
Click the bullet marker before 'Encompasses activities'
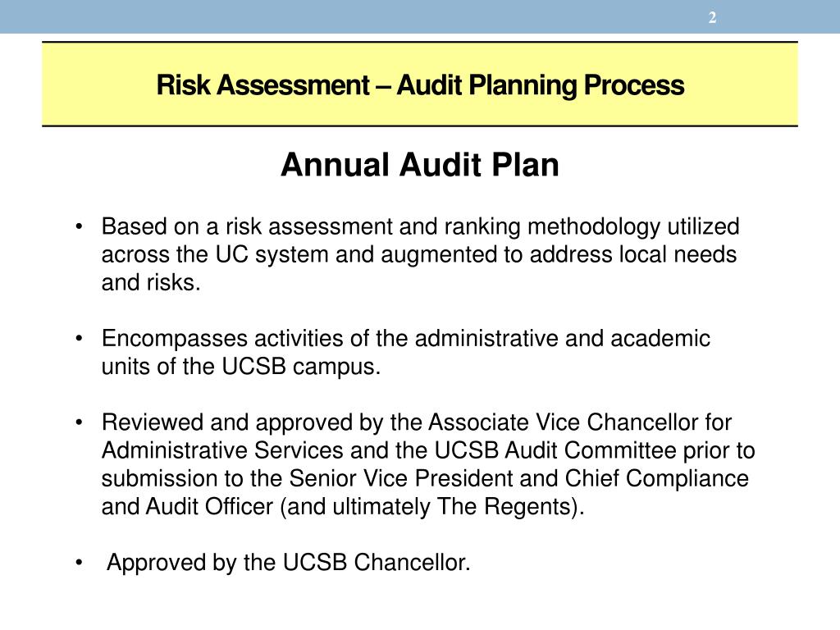click(79, 339)
